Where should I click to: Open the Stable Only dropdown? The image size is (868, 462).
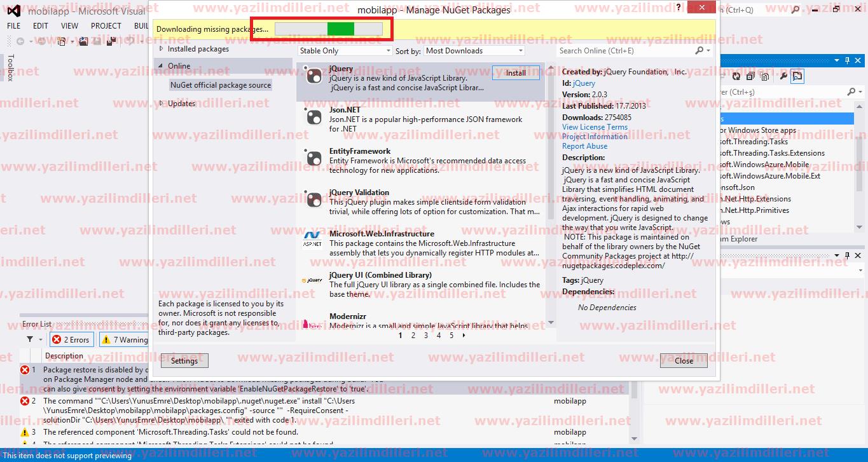(345, 51)
